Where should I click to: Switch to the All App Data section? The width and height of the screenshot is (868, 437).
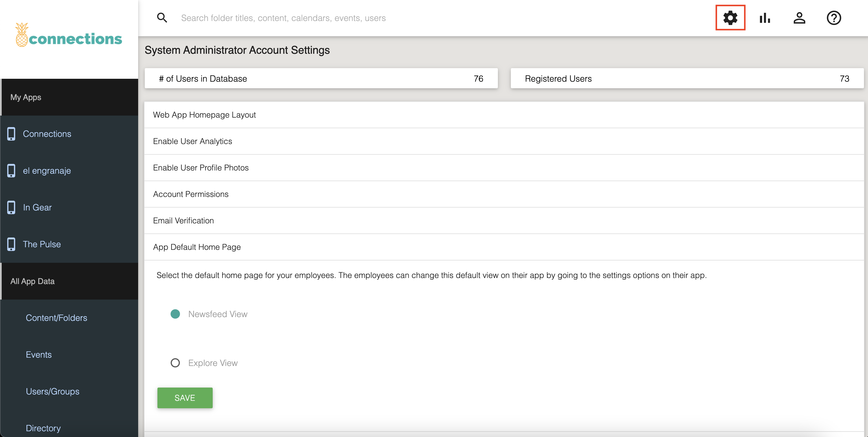click(32, 281)
